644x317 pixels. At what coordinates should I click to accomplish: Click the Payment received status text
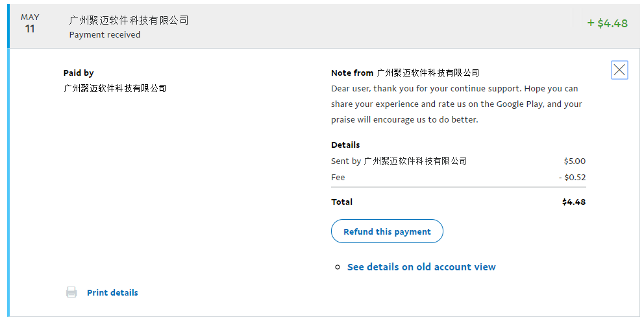click(x=105, y=35)
